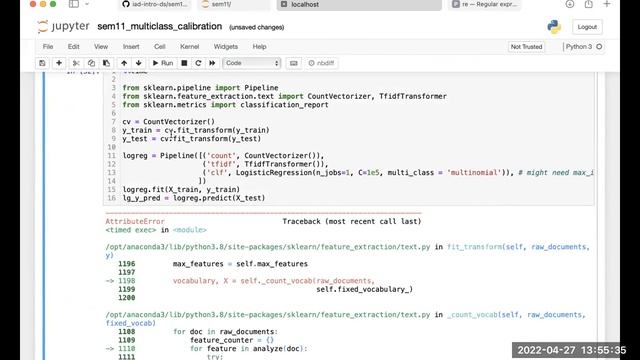Viewport: 640px width, 360px height.
Task: Interrupt the kernel with stop icon
Action: click(x=184, y=63)
